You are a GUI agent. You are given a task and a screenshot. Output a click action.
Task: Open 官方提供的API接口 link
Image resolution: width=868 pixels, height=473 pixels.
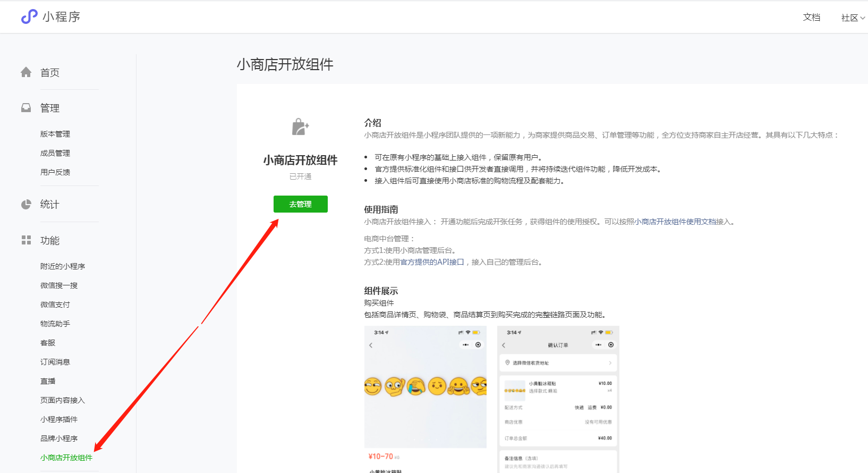tap(432, 262)
